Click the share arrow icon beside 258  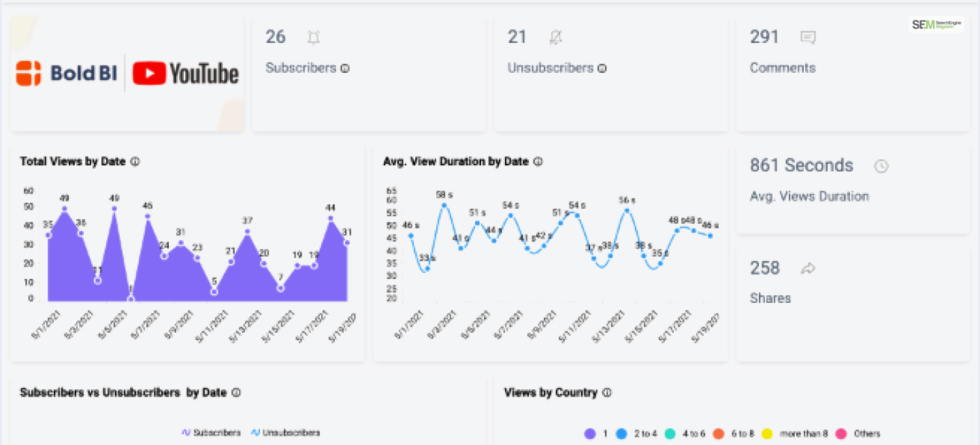coord(808,269)
